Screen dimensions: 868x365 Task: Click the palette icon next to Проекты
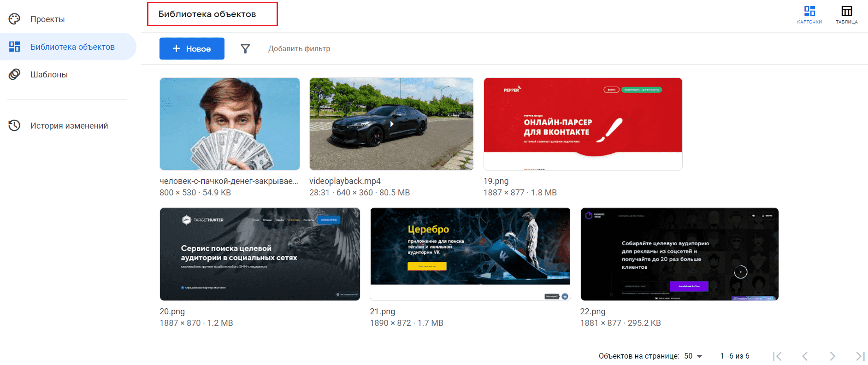coord(15,19)
